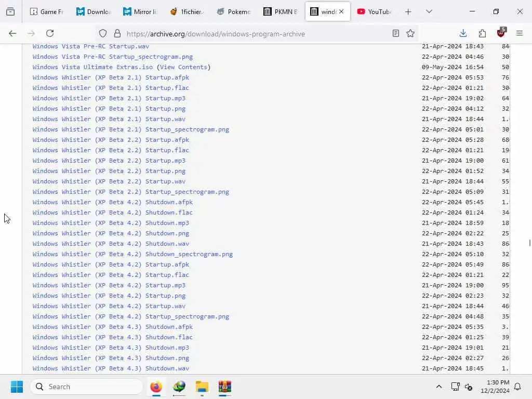Switch to YouTube tab
This screenshot has height=399, width=532.
click(374, 11)
